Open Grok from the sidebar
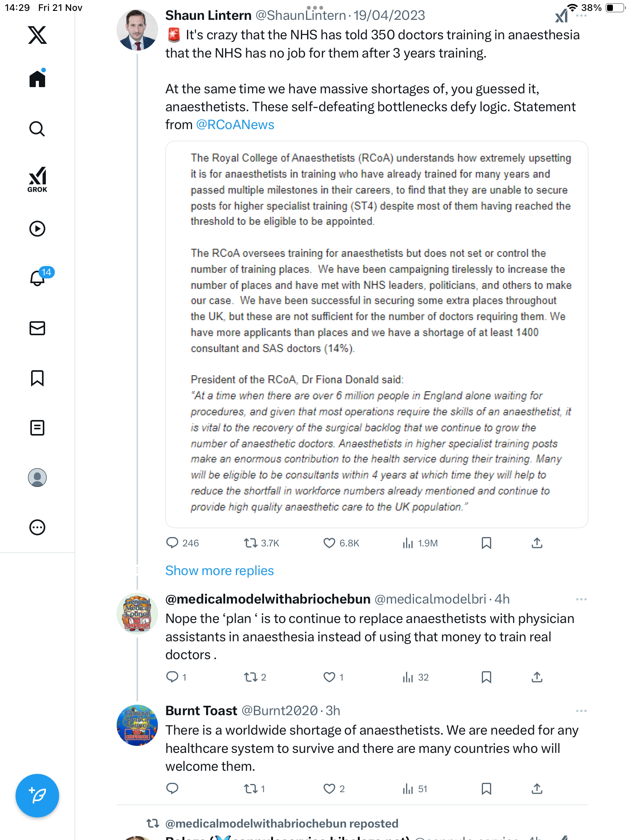The width and height of the screenshot is (630, 840). [x=37, y=179]
